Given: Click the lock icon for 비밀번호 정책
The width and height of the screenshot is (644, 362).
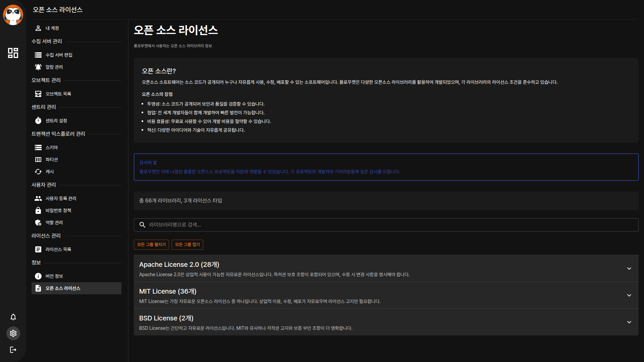Looking at the screenshot, I should tap(38, 210).
